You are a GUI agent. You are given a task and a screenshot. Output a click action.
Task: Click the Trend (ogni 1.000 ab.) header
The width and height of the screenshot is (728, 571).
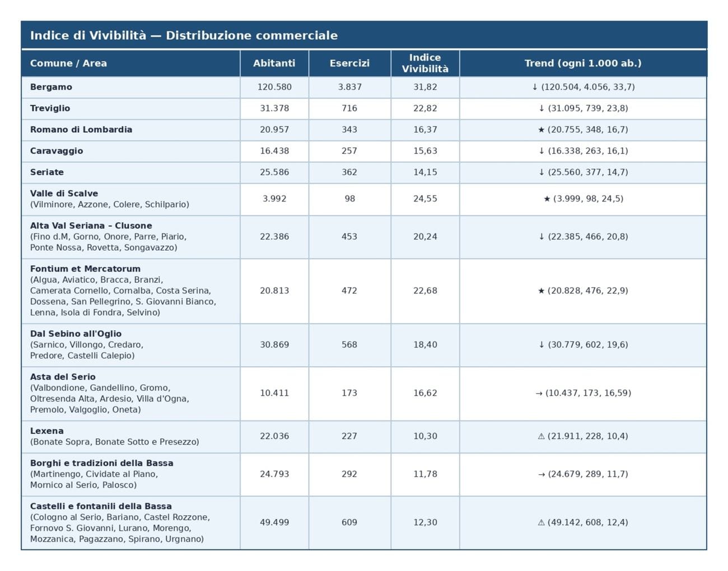tap(583, 63)
